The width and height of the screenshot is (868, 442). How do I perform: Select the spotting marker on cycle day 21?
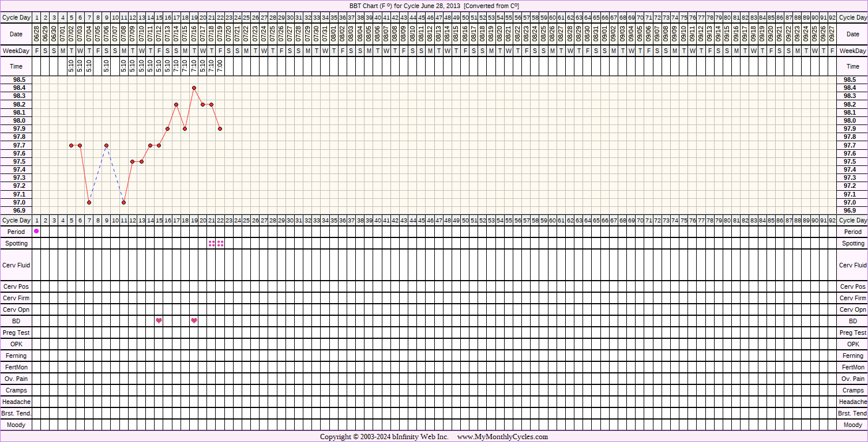point(212,243)
